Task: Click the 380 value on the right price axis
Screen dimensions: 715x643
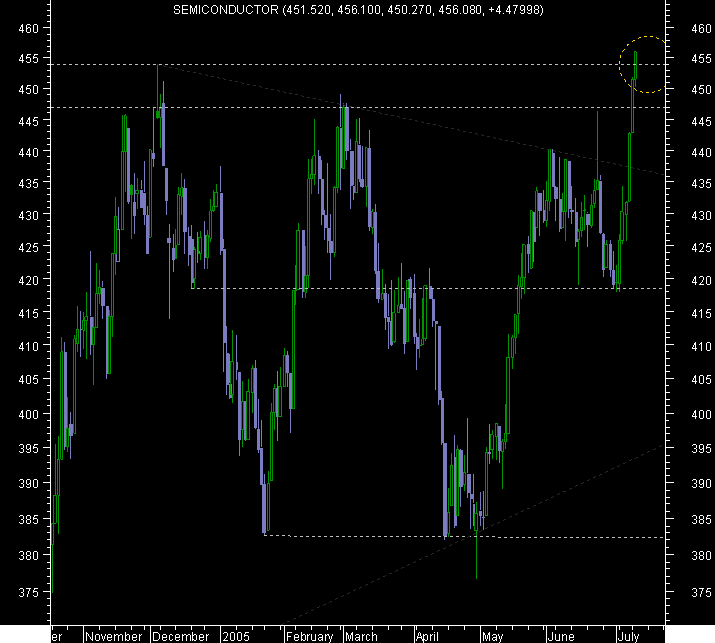Action: click(x=701, y=555)
